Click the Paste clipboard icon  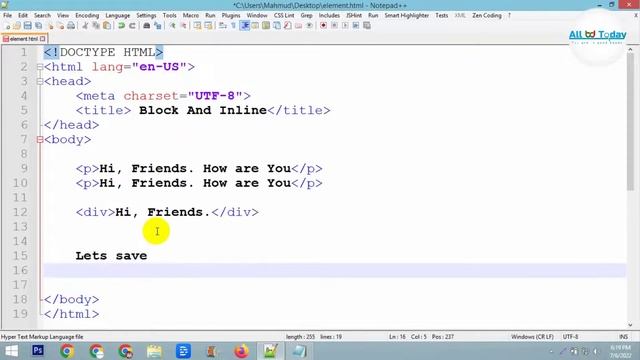pos(107,26)
